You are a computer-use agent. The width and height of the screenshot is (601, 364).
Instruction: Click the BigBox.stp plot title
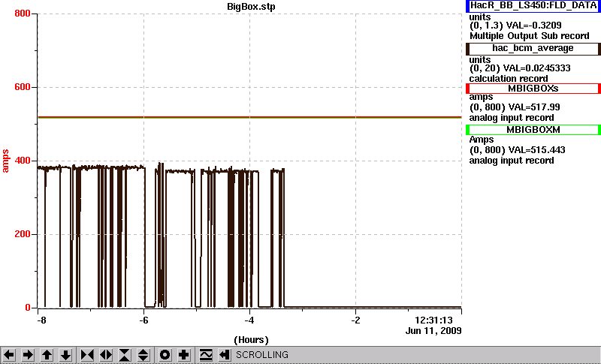[x=251, y=7]
